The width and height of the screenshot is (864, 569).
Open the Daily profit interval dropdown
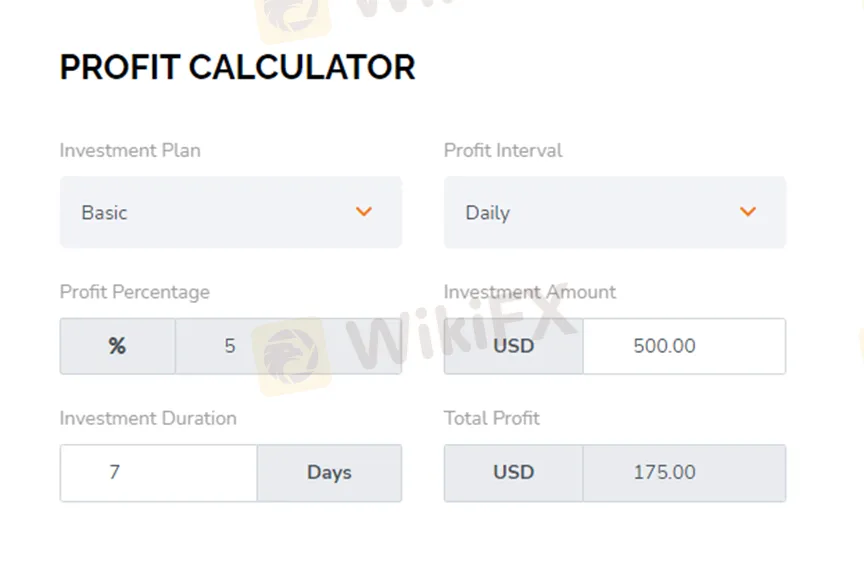click(614, 212)
